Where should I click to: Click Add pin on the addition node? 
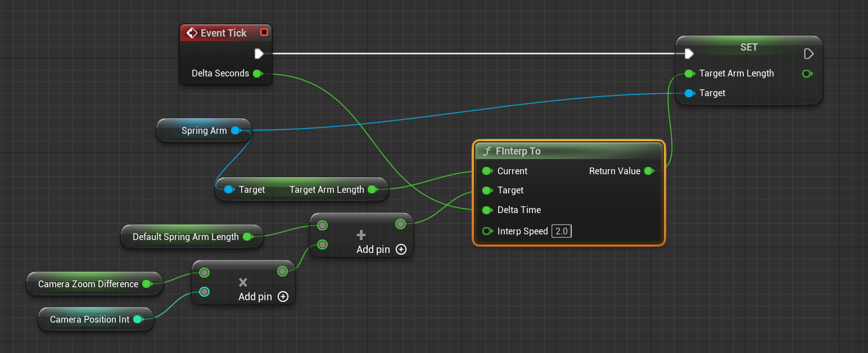coord(381,249)
